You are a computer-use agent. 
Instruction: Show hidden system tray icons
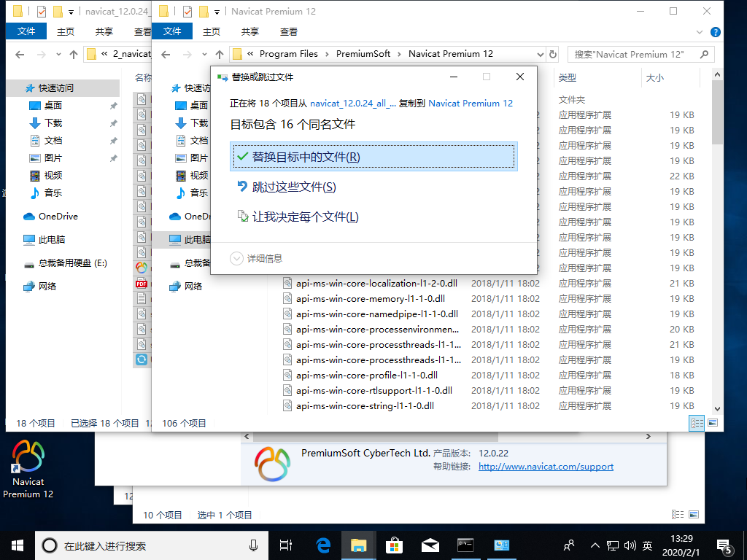(x=595, y=545)
